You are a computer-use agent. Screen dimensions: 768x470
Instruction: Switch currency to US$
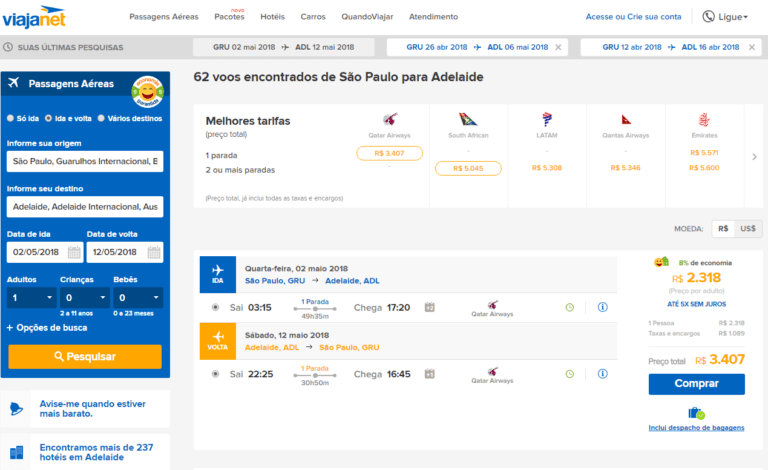(747, 228)
